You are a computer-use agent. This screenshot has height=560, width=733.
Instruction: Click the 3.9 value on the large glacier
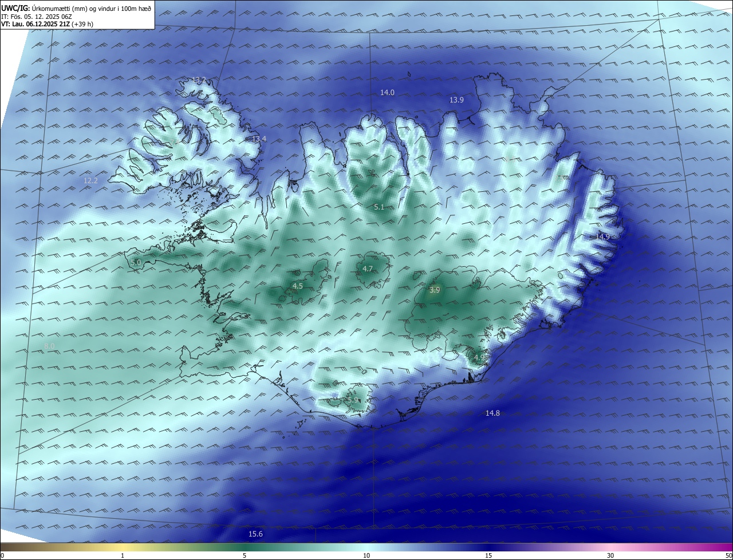(x=435, y=290)
